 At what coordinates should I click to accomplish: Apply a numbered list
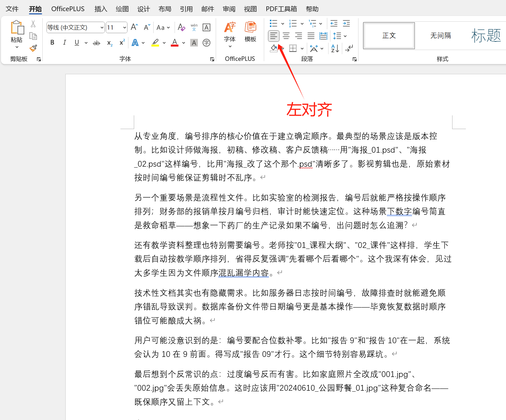pyautogui.click(x=293, y=23)
